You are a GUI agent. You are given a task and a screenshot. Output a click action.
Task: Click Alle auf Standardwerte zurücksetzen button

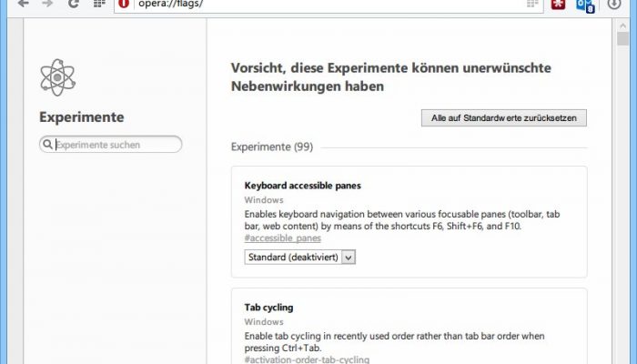tap(504, 117)
